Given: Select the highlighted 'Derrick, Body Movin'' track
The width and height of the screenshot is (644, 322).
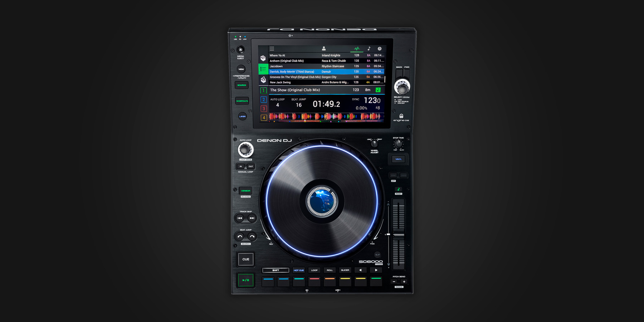Looking at the screenshot, I should pyautogui.click(x=327, y=72).
